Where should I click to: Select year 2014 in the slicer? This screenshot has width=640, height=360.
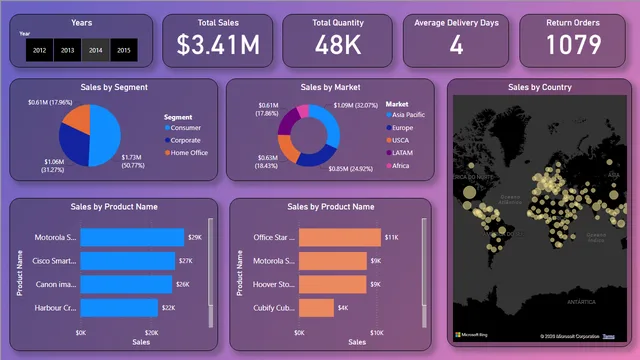[x=96, y=50]
